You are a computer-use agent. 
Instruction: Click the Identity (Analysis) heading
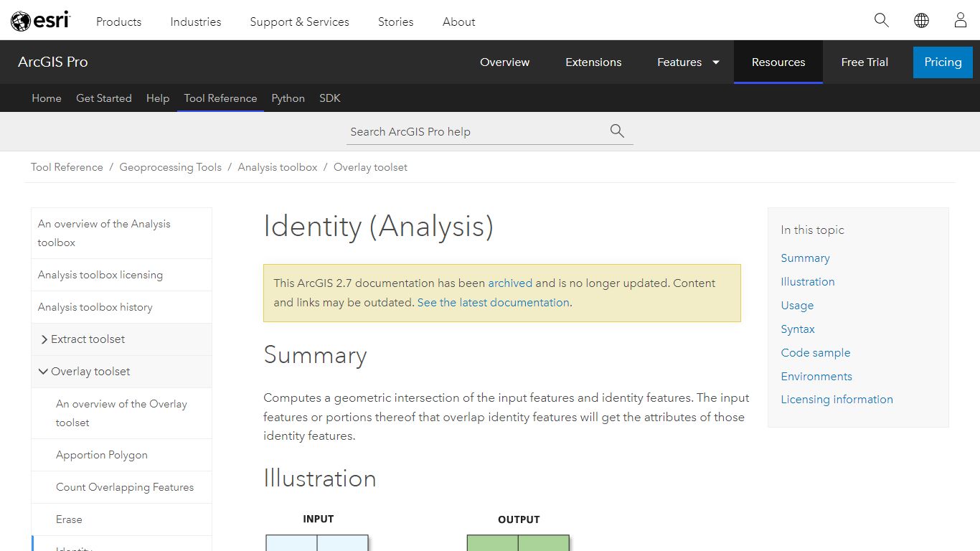(x=379, y=227)
